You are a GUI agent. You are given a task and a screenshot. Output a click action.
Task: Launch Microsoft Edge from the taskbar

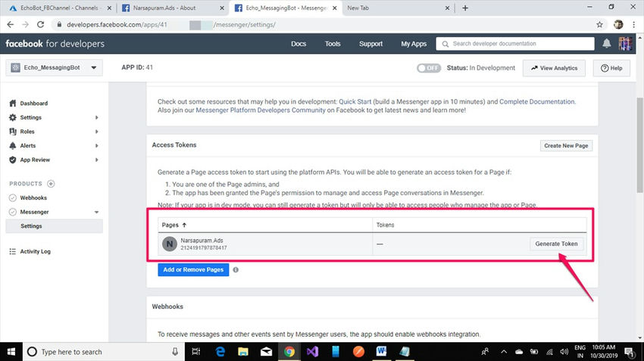coord(220,352)
